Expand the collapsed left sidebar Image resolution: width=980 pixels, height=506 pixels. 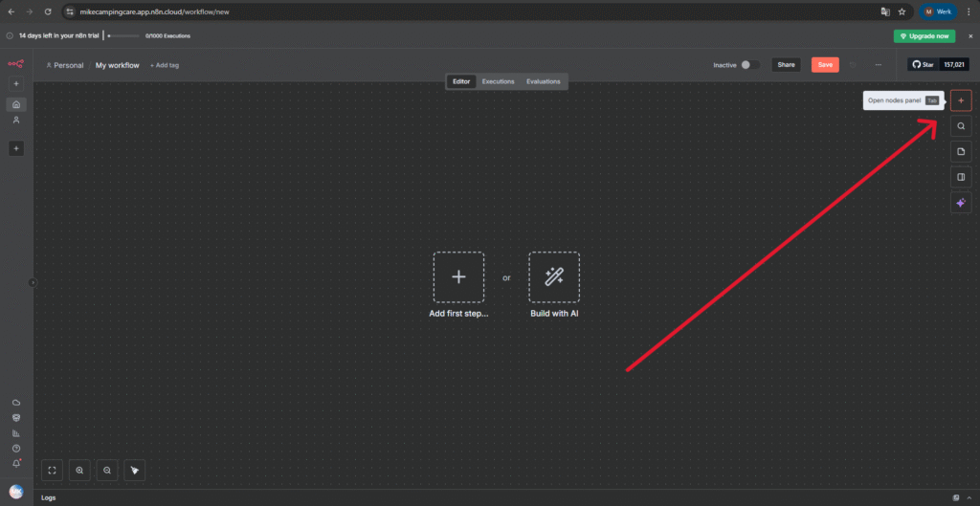(33, 282)
